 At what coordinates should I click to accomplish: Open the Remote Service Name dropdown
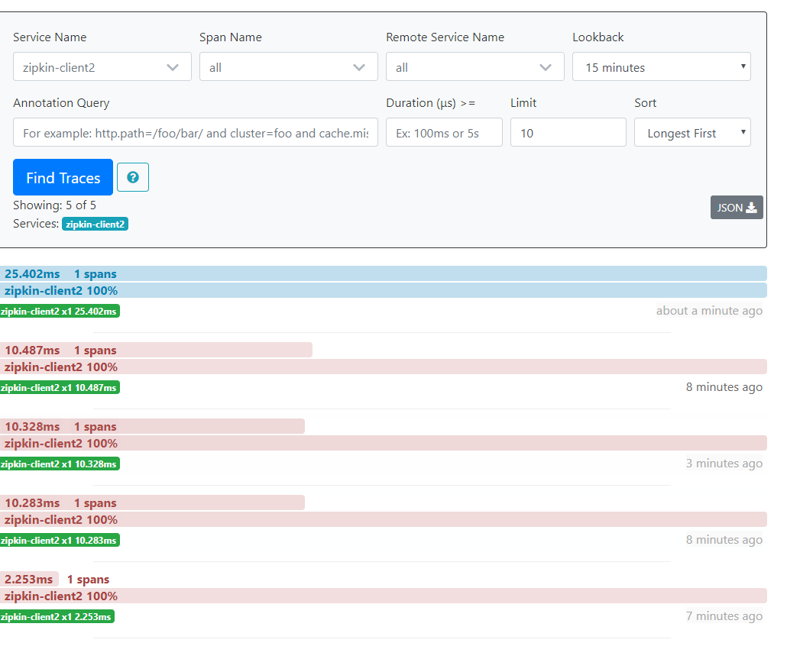point(474,66)
